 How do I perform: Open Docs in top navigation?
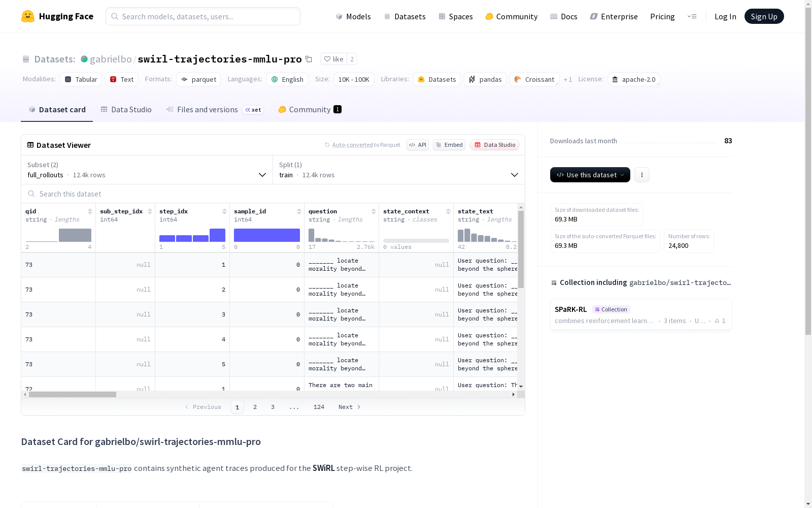point(564,16)
